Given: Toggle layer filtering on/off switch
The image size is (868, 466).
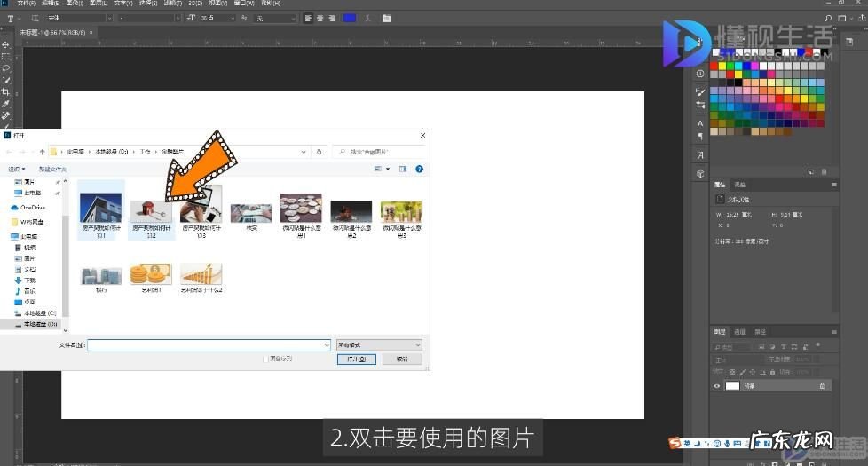Looking at the screenshot, I should click(817, 345).
